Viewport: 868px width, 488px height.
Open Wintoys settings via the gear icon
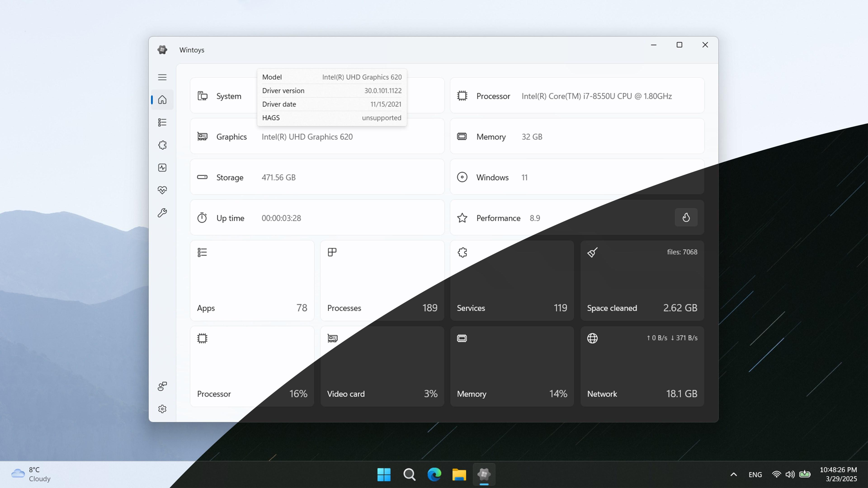pos(163,408)
